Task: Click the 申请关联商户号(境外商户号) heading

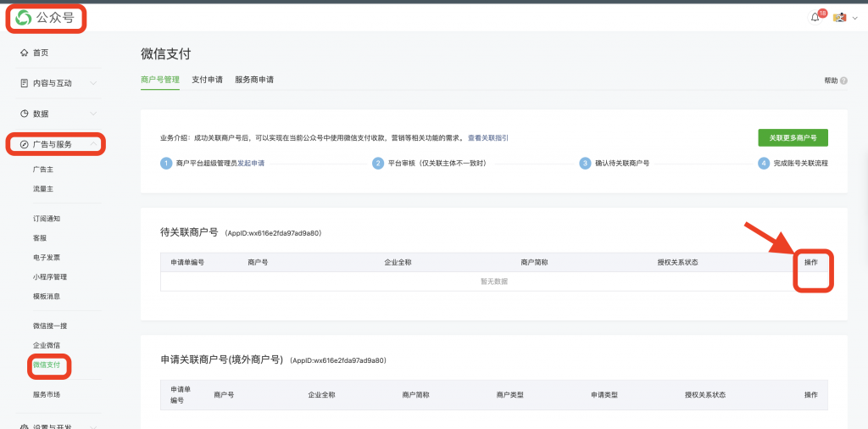Action: click(x=222, y=359)
